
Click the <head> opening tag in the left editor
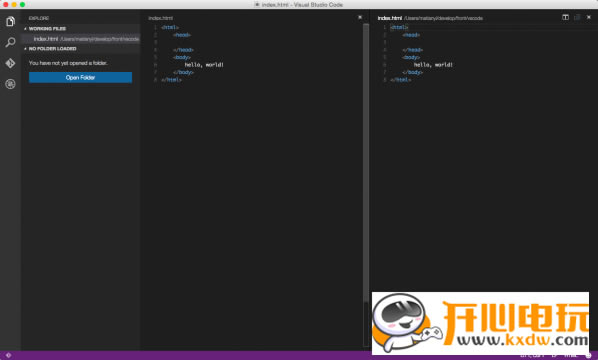[x=182, y=35]
